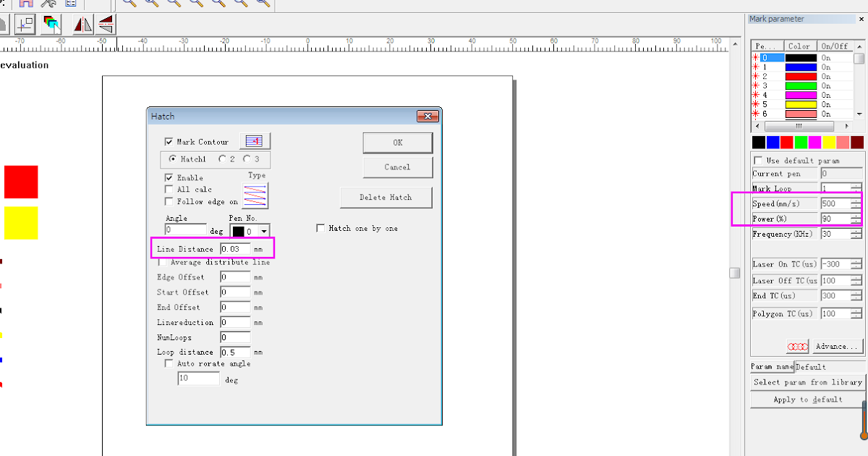The width and height of the screenshot is (868, 456).
Task: Click the colored pen-layers toolbar icon
Action: [x=51, y=24]
